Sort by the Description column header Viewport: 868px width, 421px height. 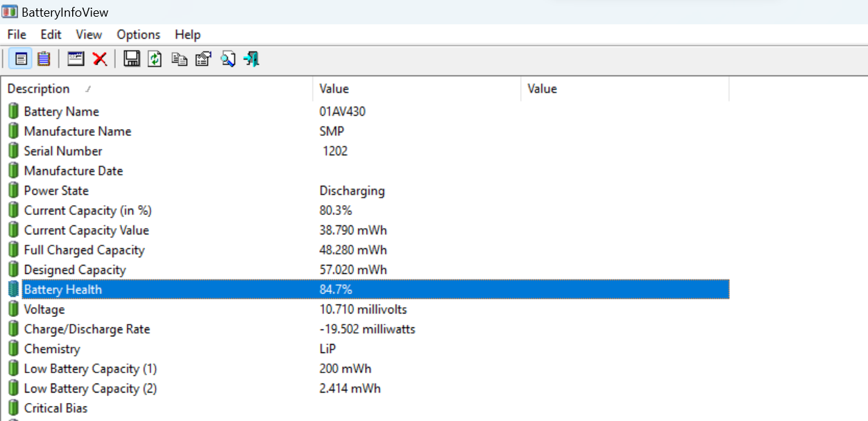tap(157, 89)
